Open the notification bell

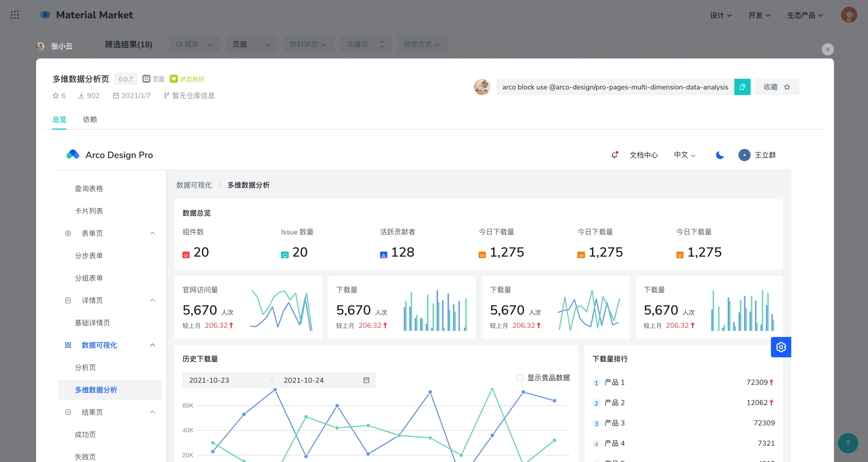tap(615, 155)
